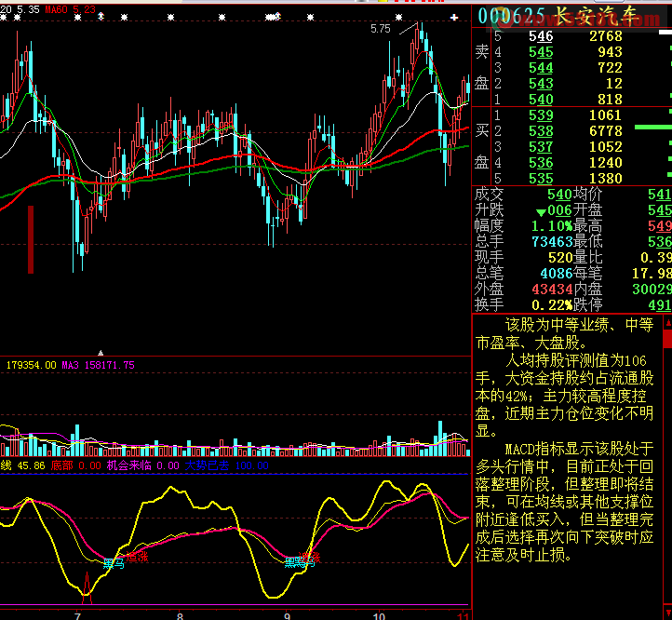Click the 量比 label
Viewport: 672px width, 620px height.
coord(587,258)
